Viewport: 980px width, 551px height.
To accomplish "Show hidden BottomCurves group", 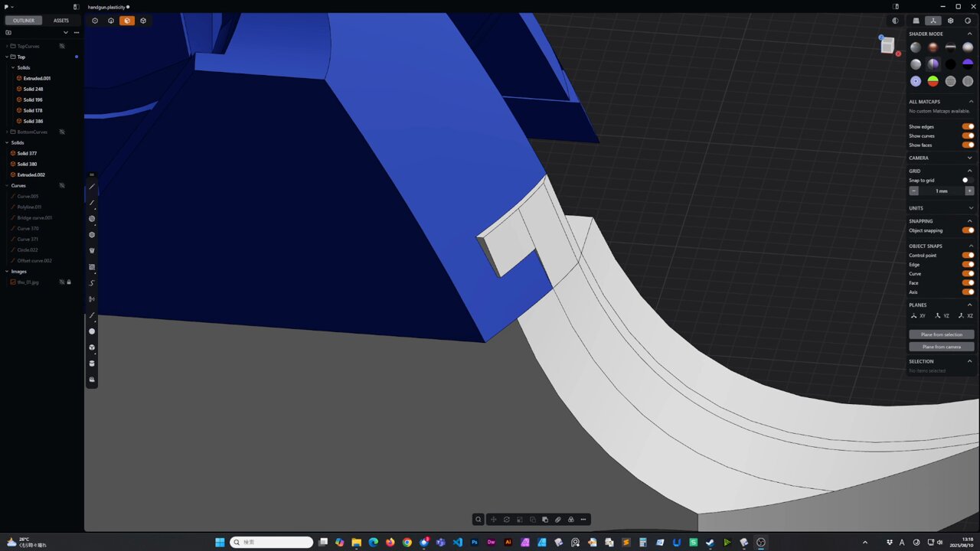I will click(62, 132).
